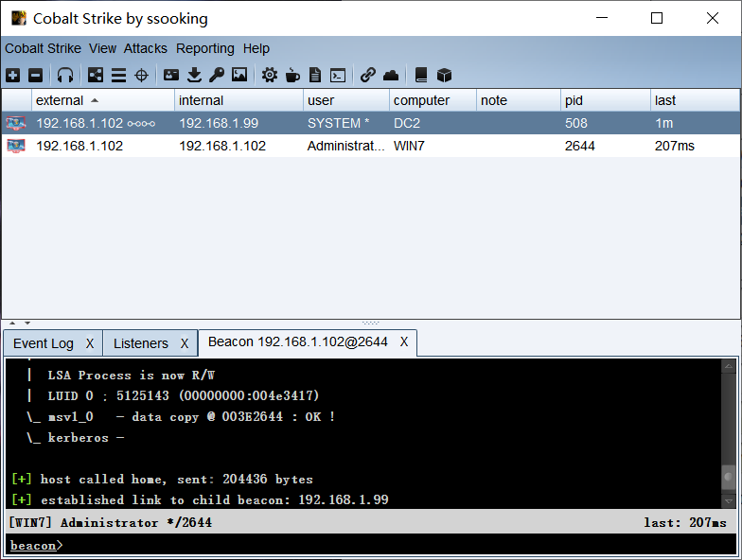Open the View menu
This screenshot has height=560, width=742.
coord(102,48)
